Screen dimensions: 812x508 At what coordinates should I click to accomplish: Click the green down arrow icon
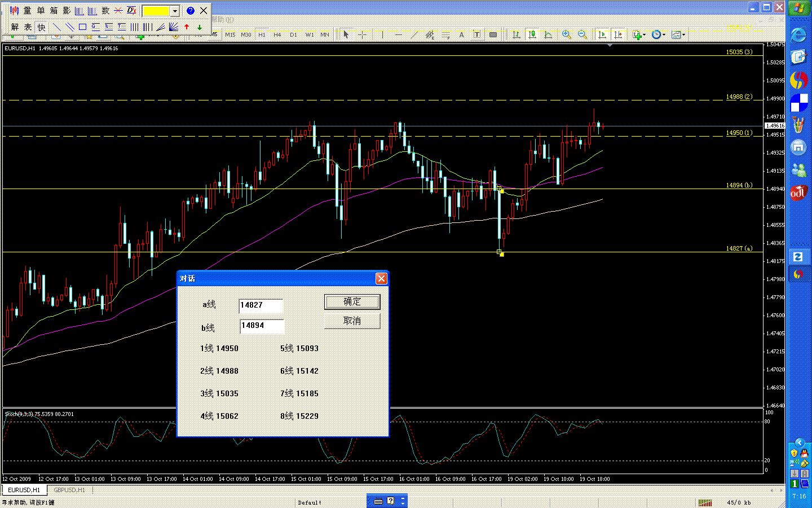200,27
